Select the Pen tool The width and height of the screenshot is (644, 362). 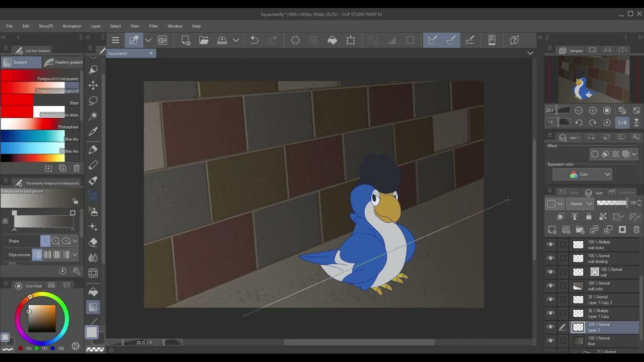pos(93,149)
